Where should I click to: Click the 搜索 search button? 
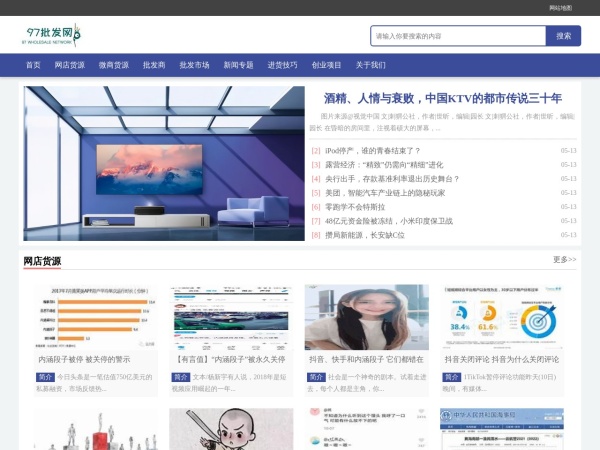coord(563,36)
